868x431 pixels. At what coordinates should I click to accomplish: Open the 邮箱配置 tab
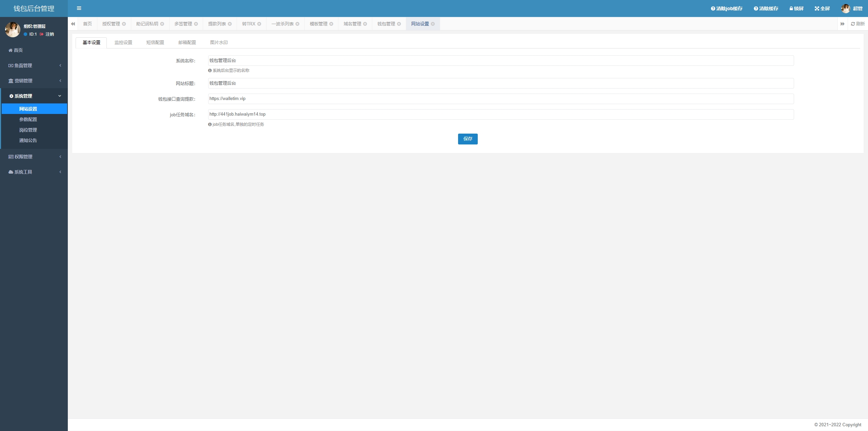click(x=187, y=42)
